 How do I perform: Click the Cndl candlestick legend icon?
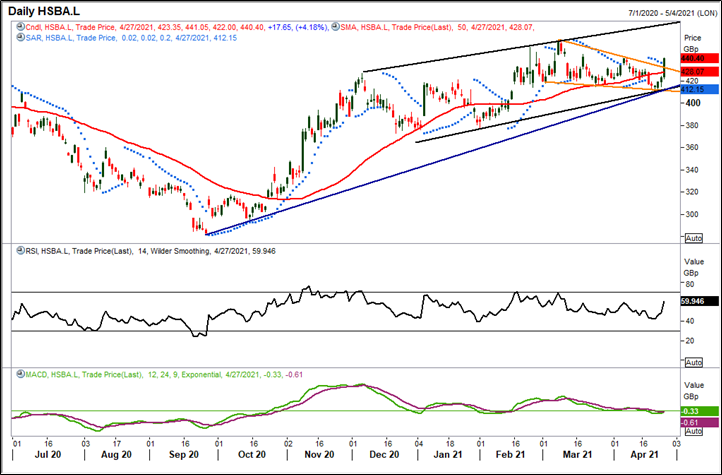[x=19, y=27]
